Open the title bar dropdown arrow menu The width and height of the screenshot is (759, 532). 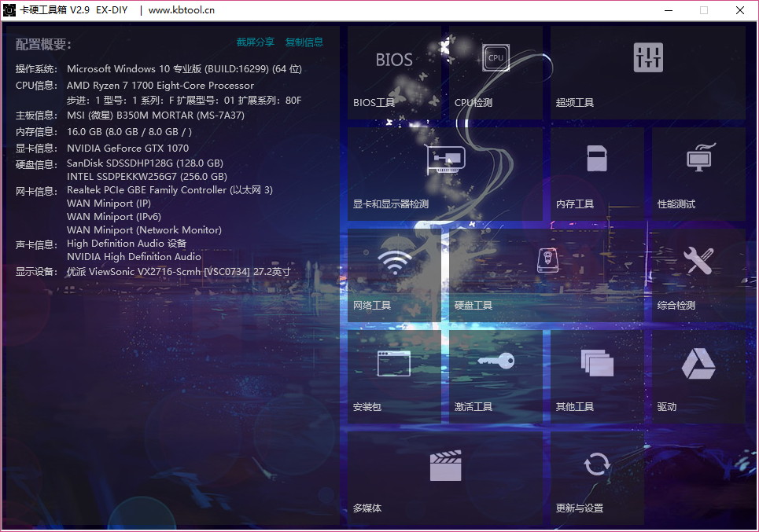668,10
